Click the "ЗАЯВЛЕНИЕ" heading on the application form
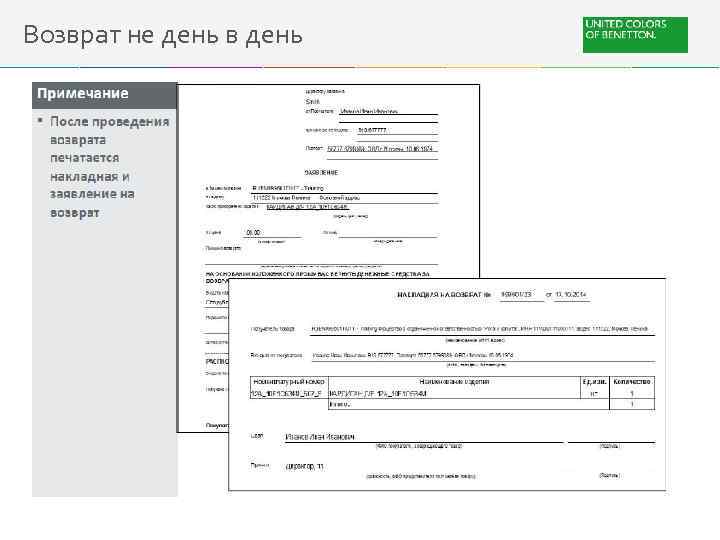The height and width of the screenshot is (540, 720). coord(321,172)
